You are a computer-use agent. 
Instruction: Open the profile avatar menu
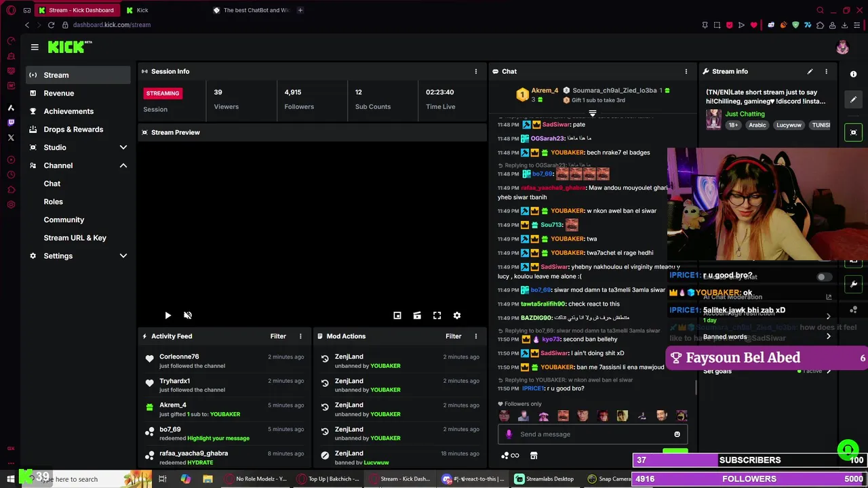point(842,47)
